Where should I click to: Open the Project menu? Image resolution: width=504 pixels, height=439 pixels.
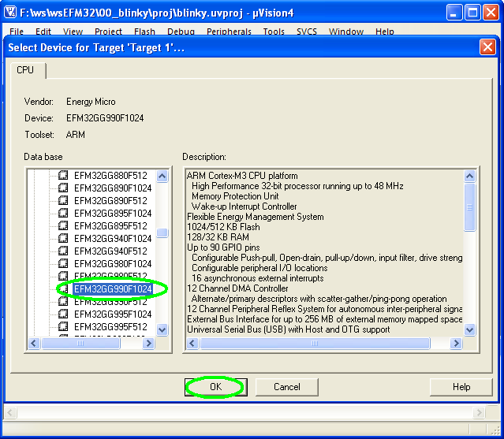coord(108,32)
